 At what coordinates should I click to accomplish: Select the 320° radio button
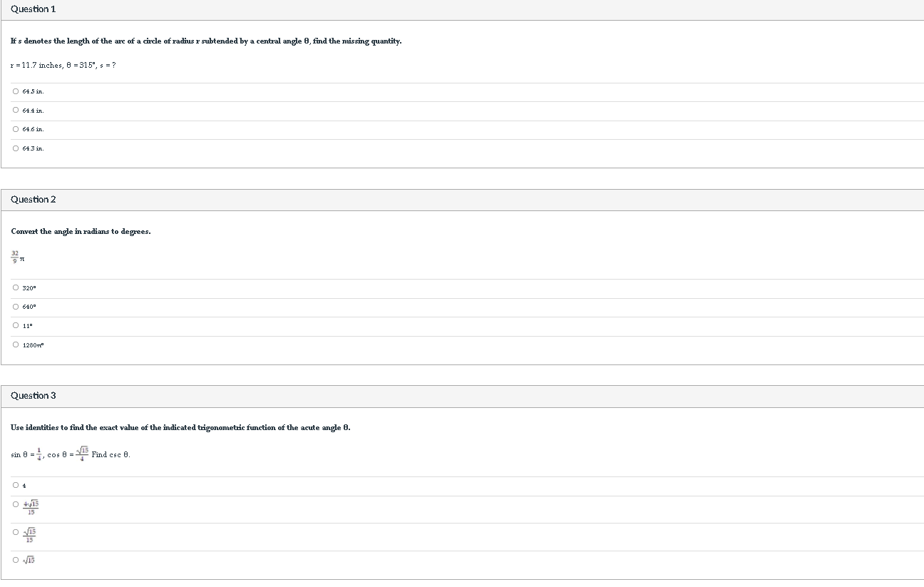coord(16,288)
